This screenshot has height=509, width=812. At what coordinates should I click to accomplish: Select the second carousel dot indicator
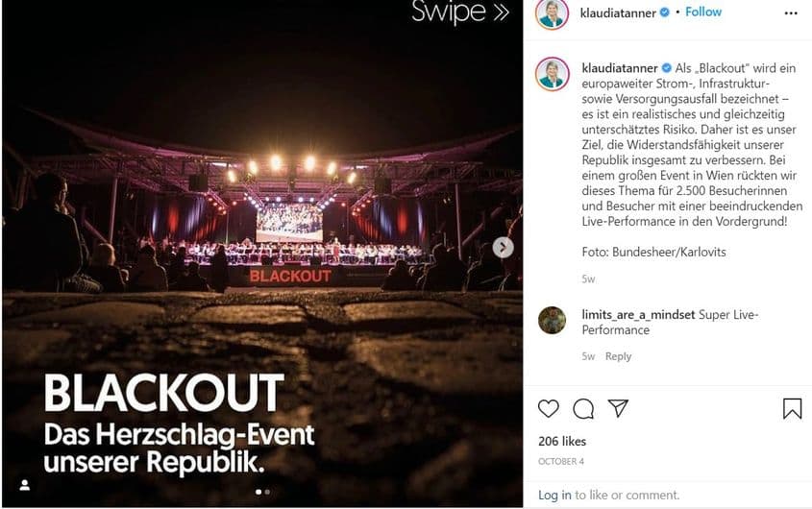pyautogui.click(x=267, y=492)
